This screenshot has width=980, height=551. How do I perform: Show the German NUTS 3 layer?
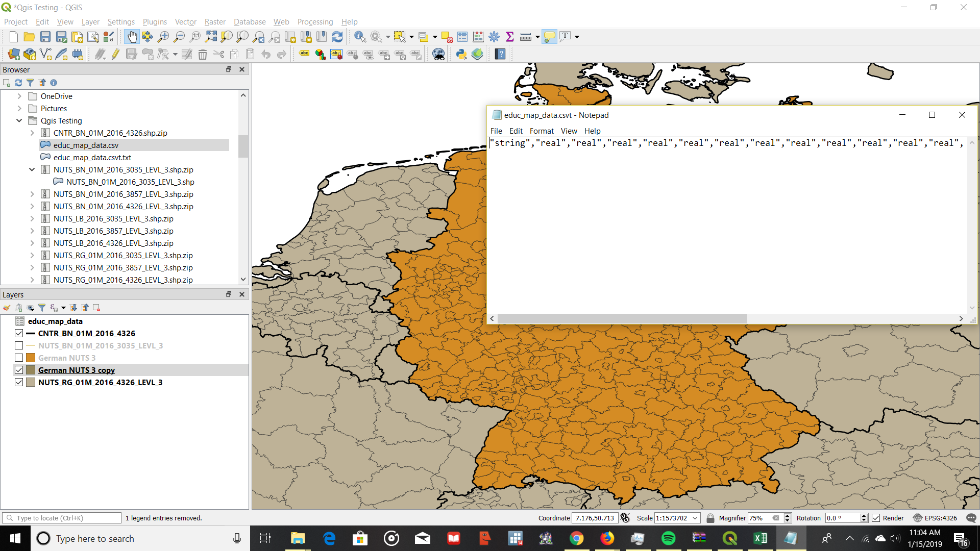point(19,358)
